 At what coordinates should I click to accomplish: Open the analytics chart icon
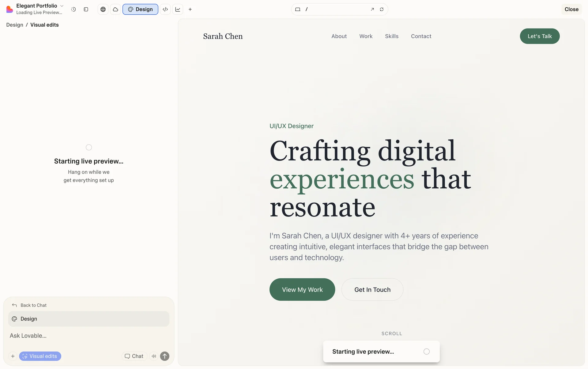[178, 9]
